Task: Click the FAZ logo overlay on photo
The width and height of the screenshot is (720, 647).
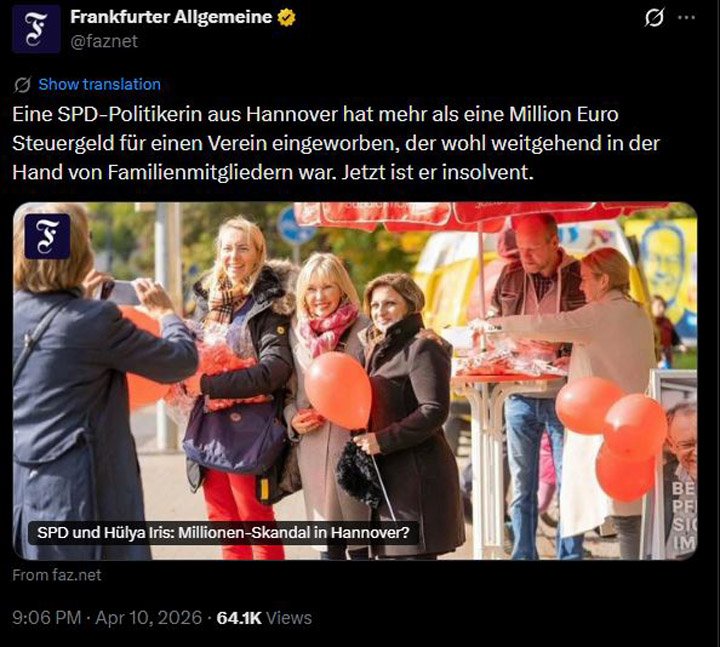Action: [x=47, y=236]
